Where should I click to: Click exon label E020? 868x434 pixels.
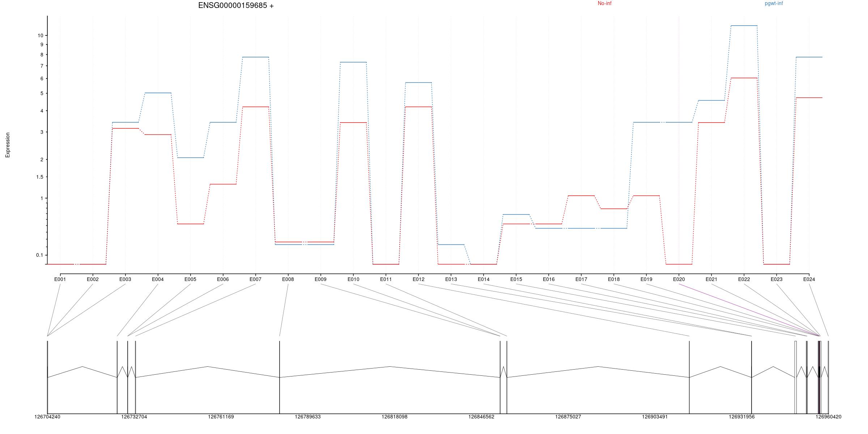tap(679, 279)
